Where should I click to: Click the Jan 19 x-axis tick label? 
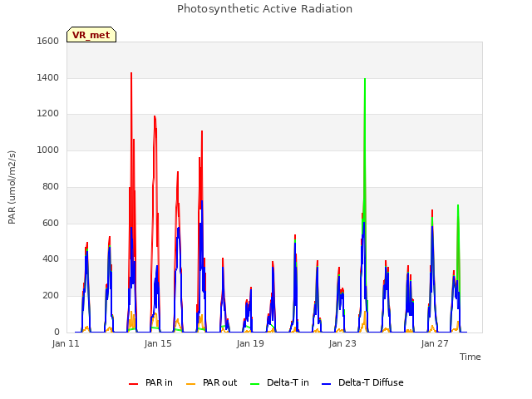pyautogui.click(x=250, y=343)
